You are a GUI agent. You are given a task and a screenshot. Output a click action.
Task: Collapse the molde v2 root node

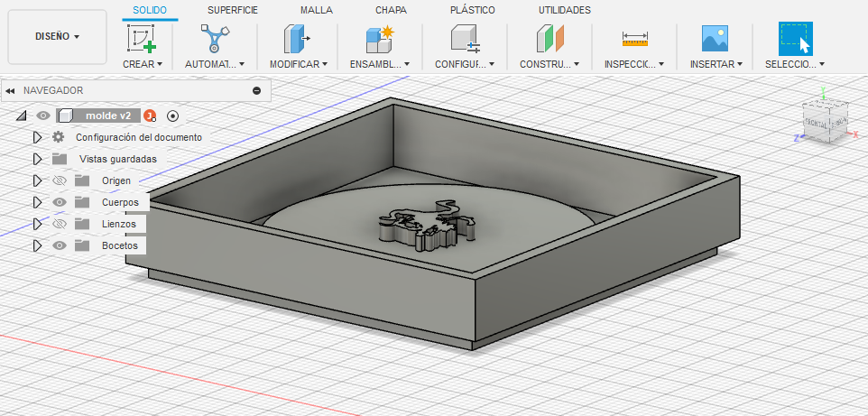point(21,116)
